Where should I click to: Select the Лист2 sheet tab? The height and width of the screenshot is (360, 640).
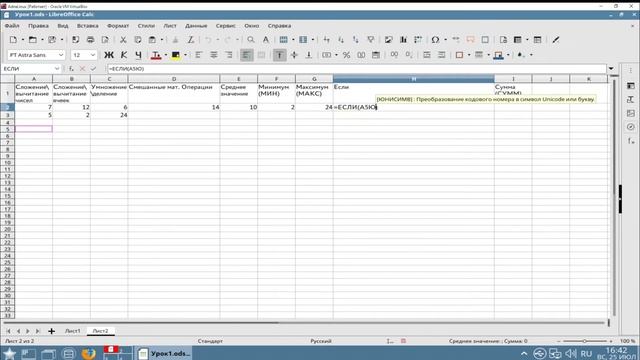[100, 331]
